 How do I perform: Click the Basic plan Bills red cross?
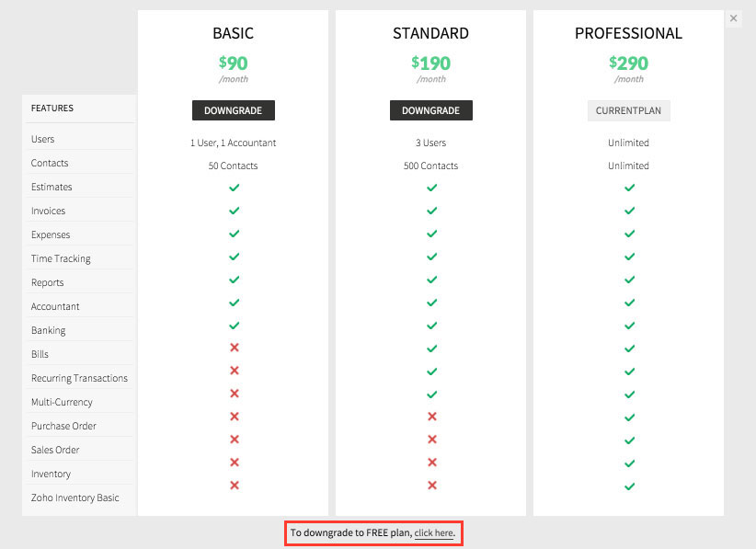pos(235,348)
